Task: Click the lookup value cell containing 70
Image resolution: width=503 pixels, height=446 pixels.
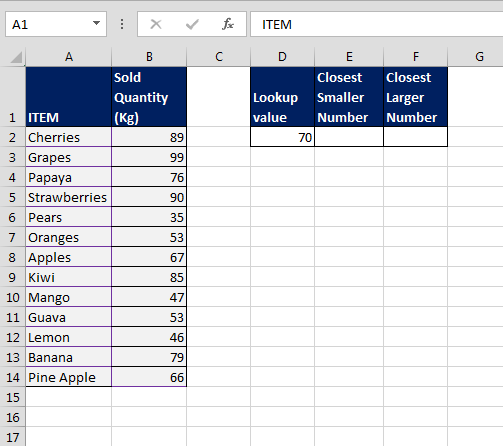Action: [x=282, y=137]
